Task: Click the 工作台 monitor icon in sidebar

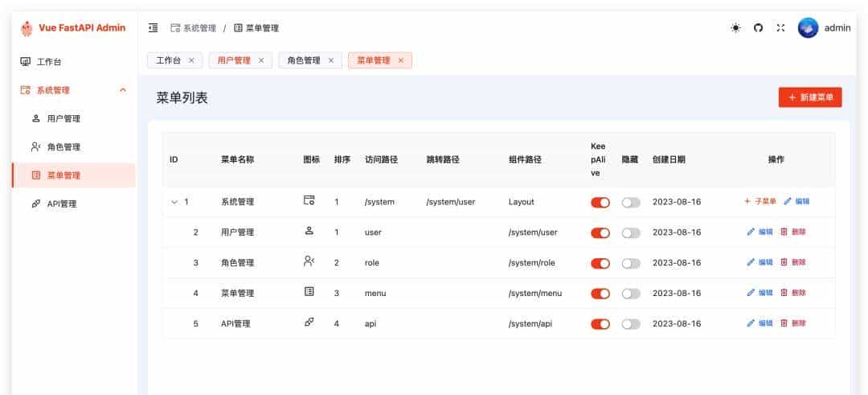Action: pyautogui.click(x=26, y=61)
